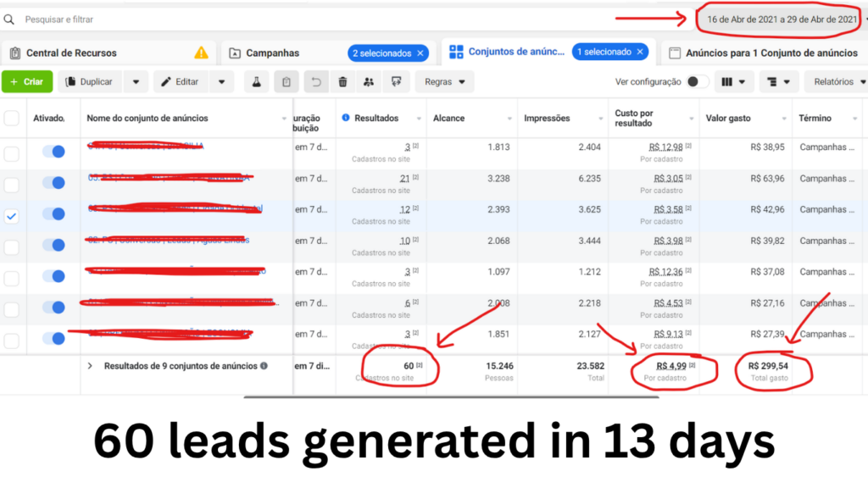Click the audience people icon in toolbar

369,82
